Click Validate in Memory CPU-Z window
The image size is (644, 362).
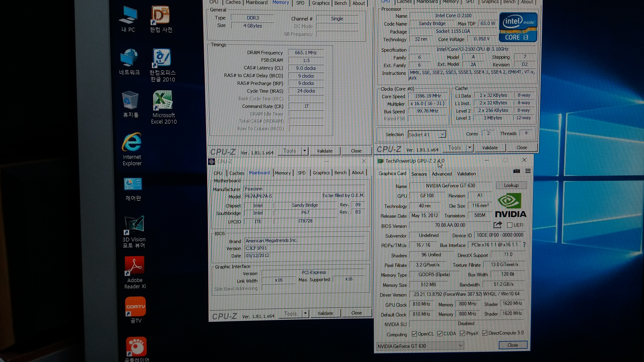click(x=325, y=151)
